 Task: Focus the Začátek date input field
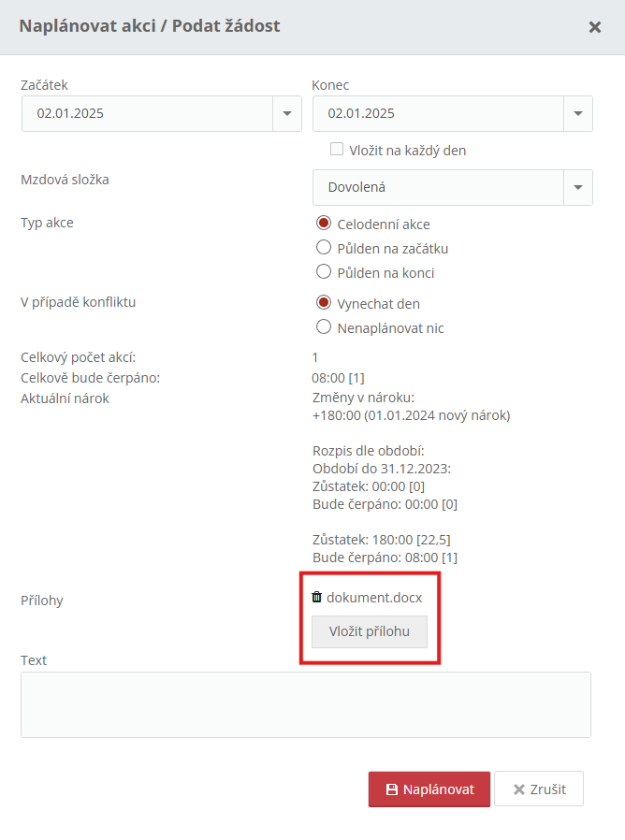[x=148, y=113]
